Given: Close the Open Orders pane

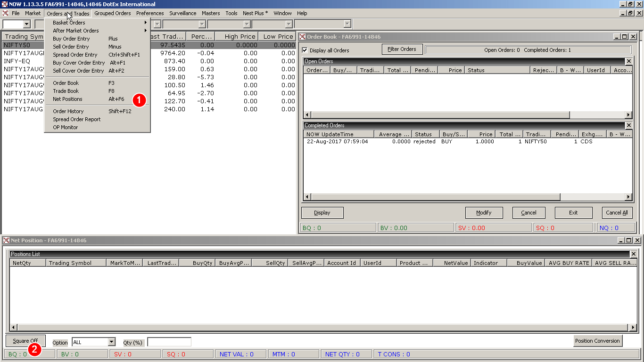Looking at the screenshot, I should point(628,61).
